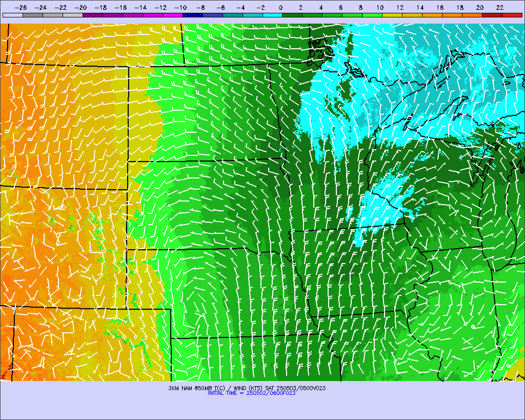Click the '18' legend label

pos(460,7)
